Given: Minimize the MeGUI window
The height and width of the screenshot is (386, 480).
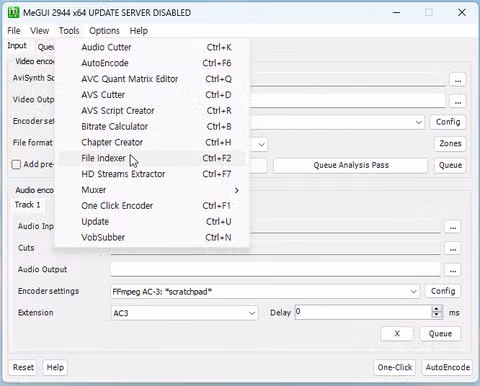Looking at the screenshot, I should 396,13.
